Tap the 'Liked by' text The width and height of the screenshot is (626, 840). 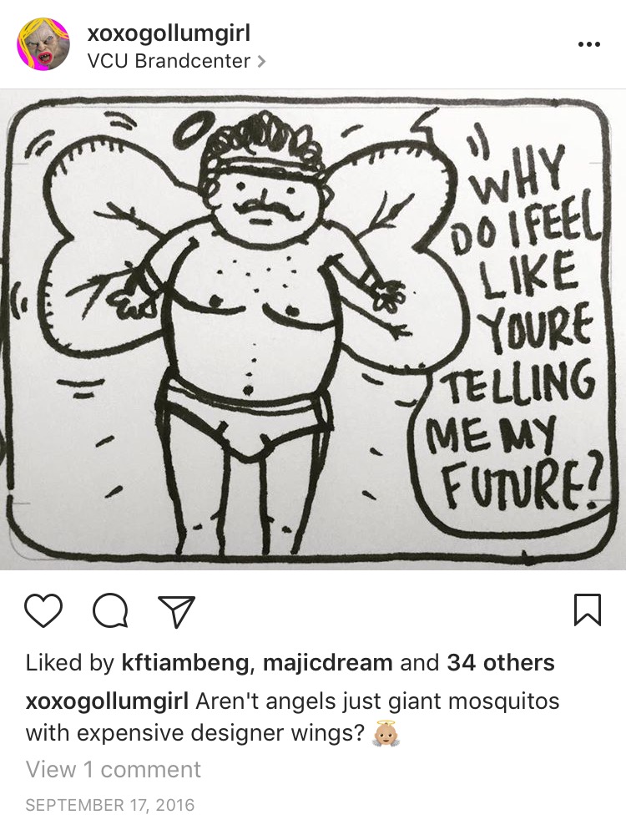click(x=69, y=663)
